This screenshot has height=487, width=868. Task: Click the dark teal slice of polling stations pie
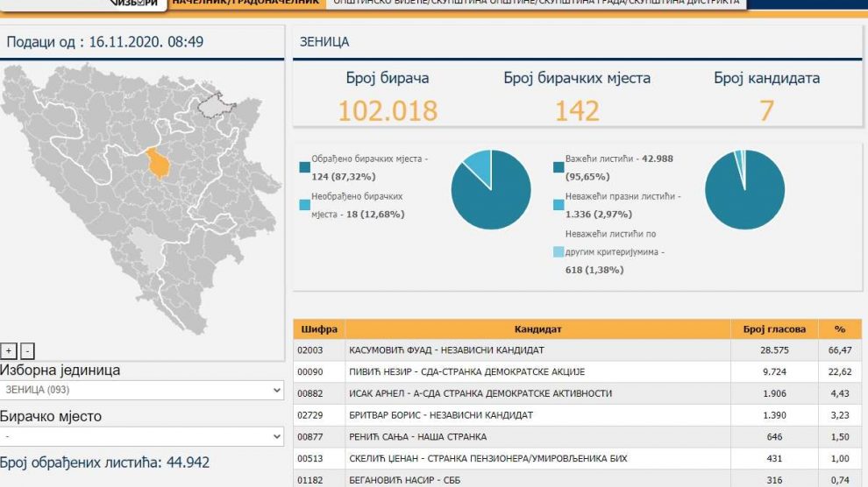pyautogui.click(x=495, y=194)
